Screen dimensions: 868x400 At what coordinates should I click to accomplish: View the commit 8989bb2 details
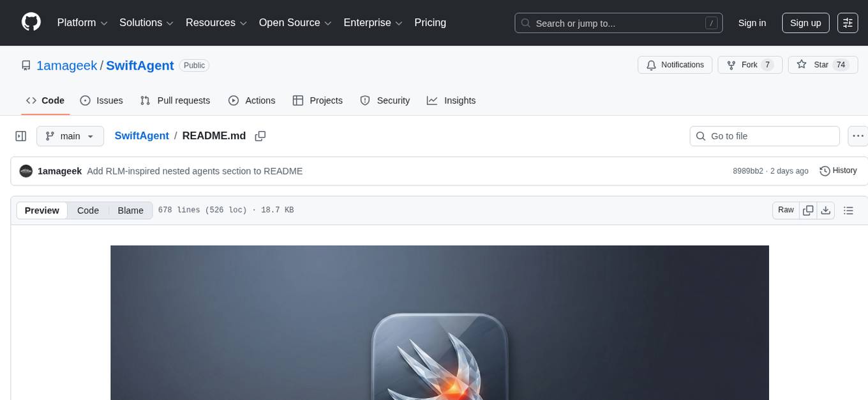tap(747, 171)
